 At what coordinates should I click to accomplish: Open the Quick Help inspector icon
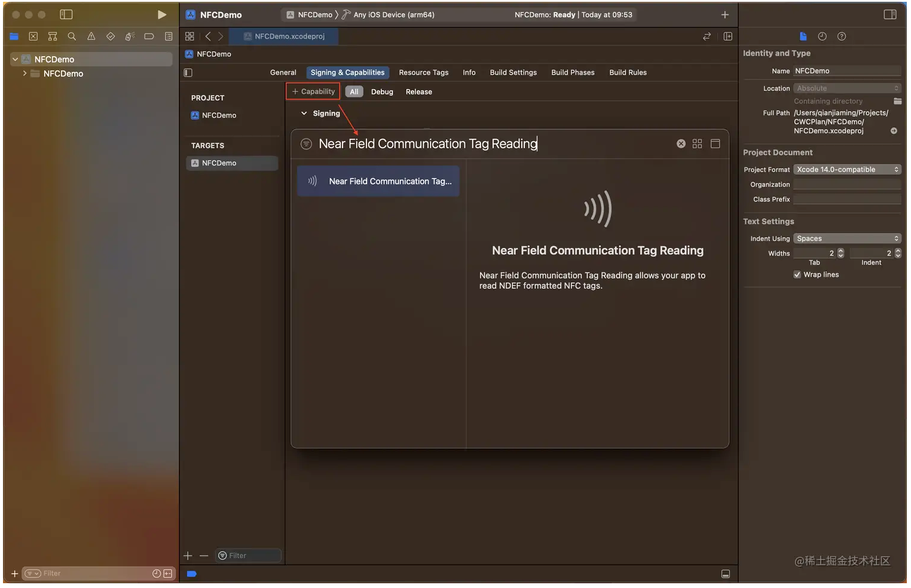pos(842,36)
